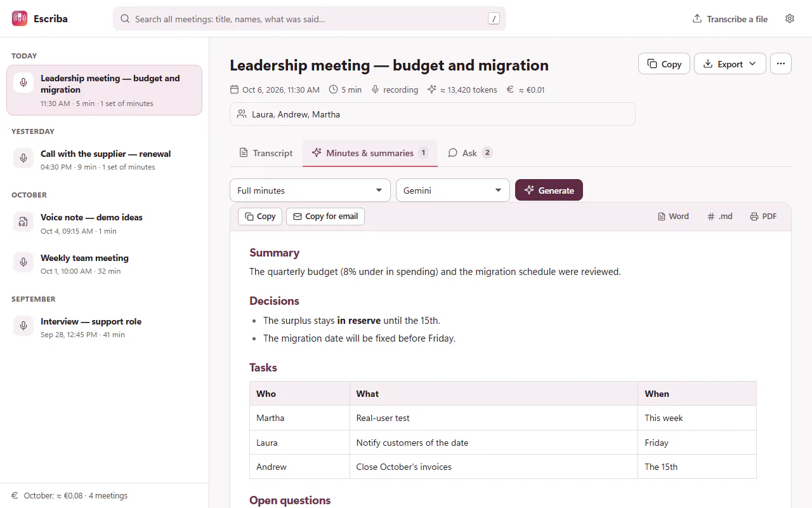
Task: Click the calendar icon beside meeting date
Action: 234,90
